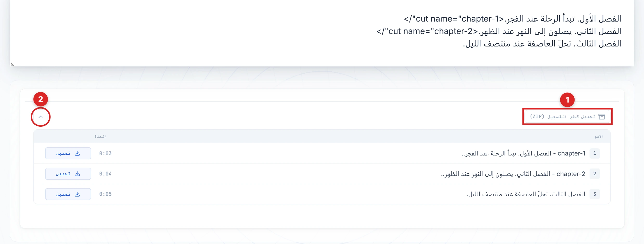
Task: Click the download icon for chapter-2
Action: pos(77,174)
